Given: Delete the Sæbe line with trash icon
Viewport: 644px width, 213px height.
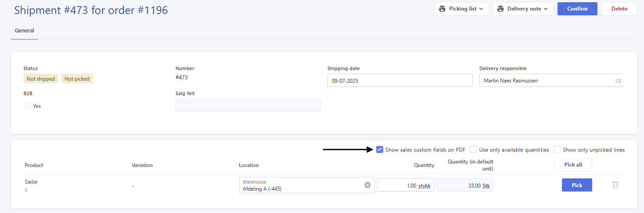Looking at the screenshot, I should point(615,185).
